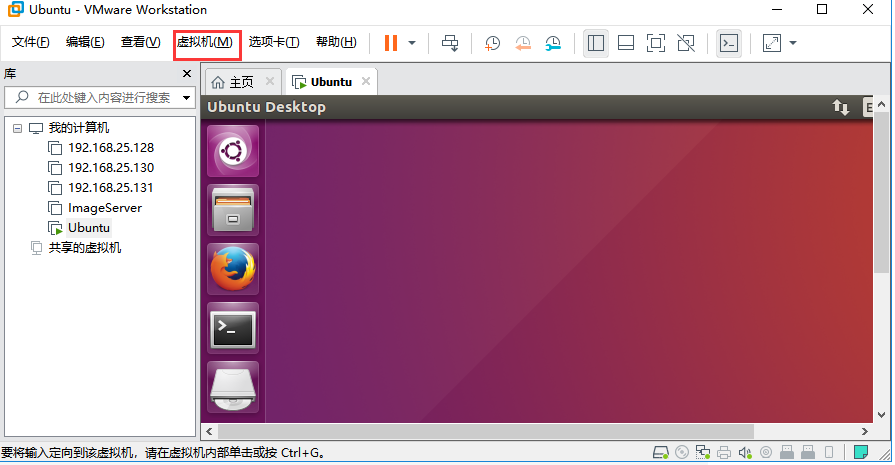
Task: Close the Ubuntu tab with its X
Action: (366, 81)
